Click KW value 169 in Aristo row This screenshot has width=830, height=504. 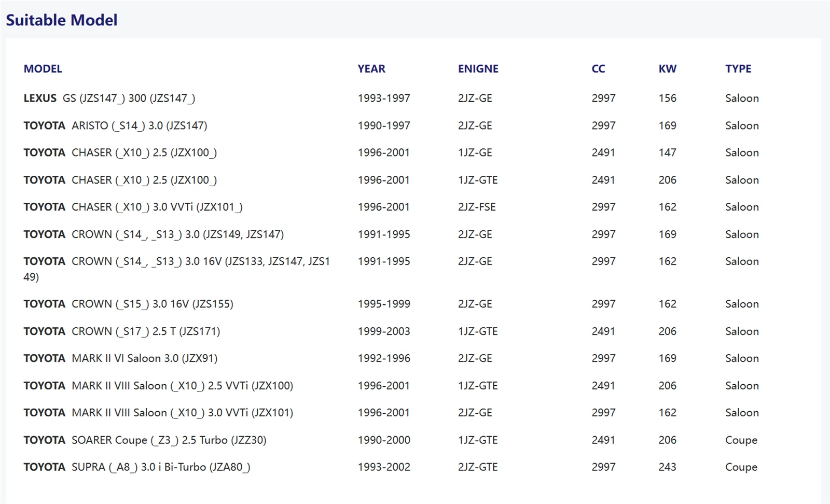pos(667,125)
